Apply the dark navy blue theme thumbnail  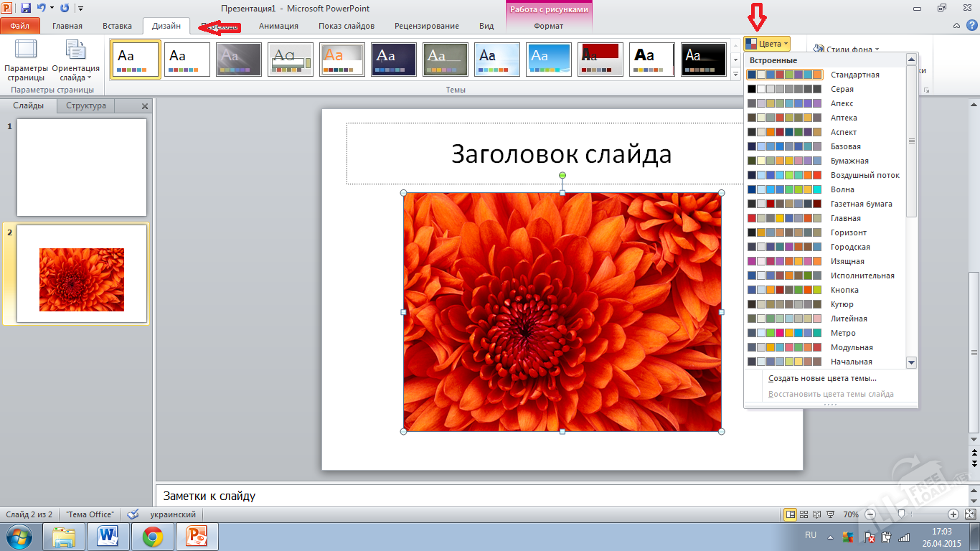(394, 60)
